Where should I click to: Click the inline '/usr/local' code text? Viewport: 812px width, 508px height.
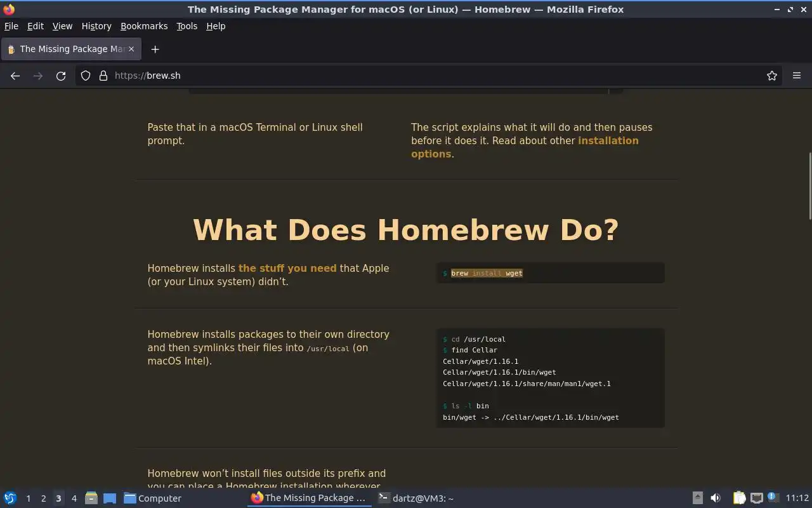tap(328, 349)
